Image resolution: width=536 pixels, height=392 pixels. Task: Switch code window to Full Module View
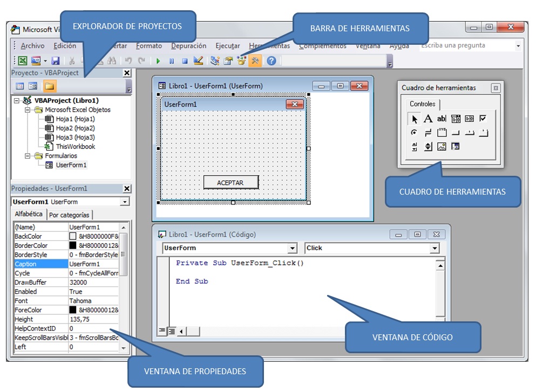coord(172,331)
